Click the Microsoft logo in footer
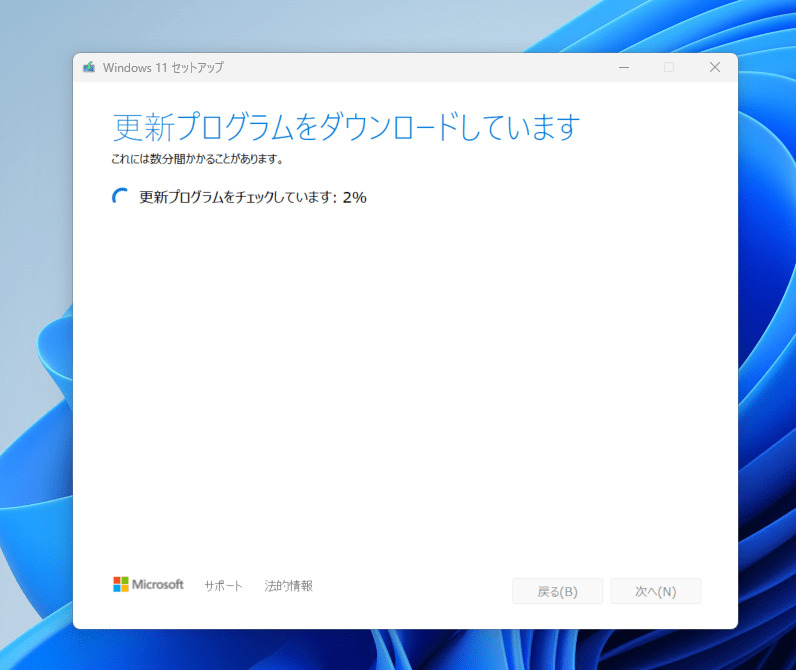Image resolution: width=796 pixels, height=670 pixels. [148, 584]
